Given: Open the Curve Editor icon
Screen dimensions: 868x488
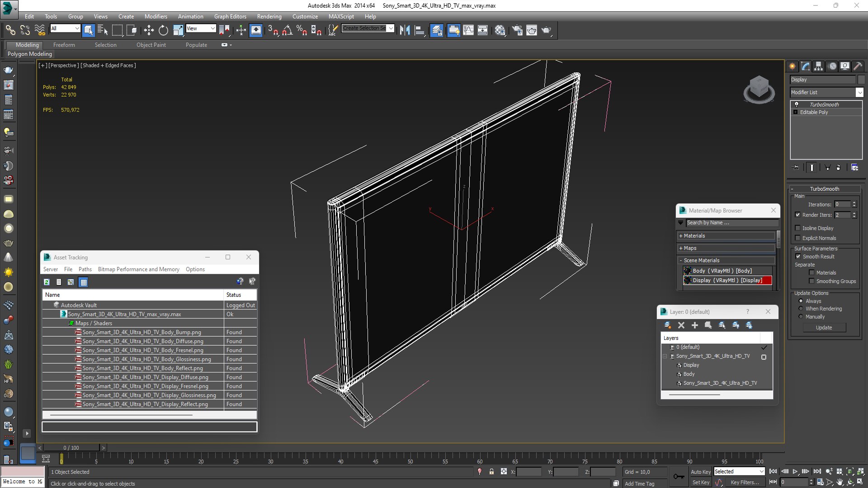Looking at the screenshot, I should pos(468,30).
